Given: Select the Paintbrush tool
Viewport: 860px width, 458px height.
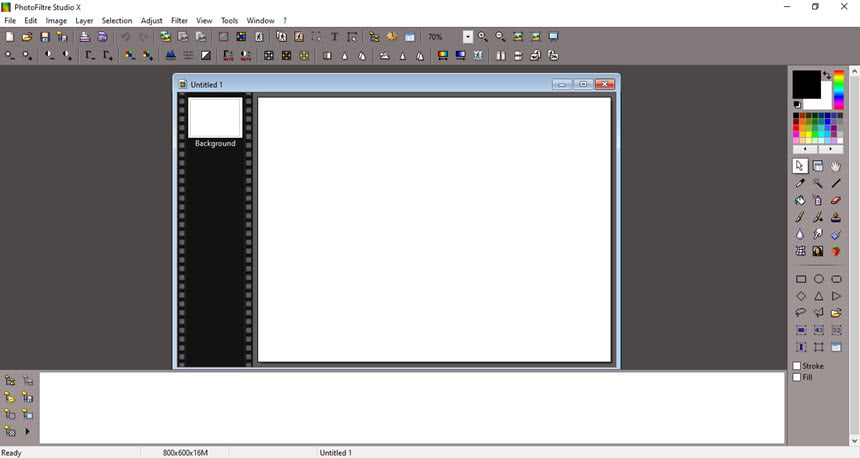Looking at the screenshot, I should click(x=800, y=217).
